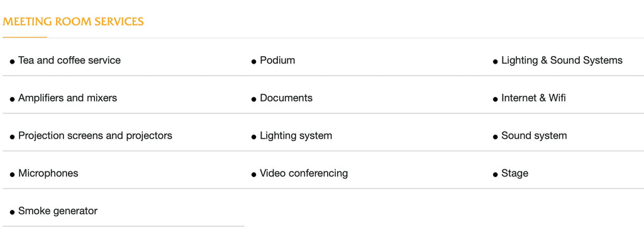Select the Sound system entry
This screenshot has height=230, width=644.
click(x=534, y=135)
